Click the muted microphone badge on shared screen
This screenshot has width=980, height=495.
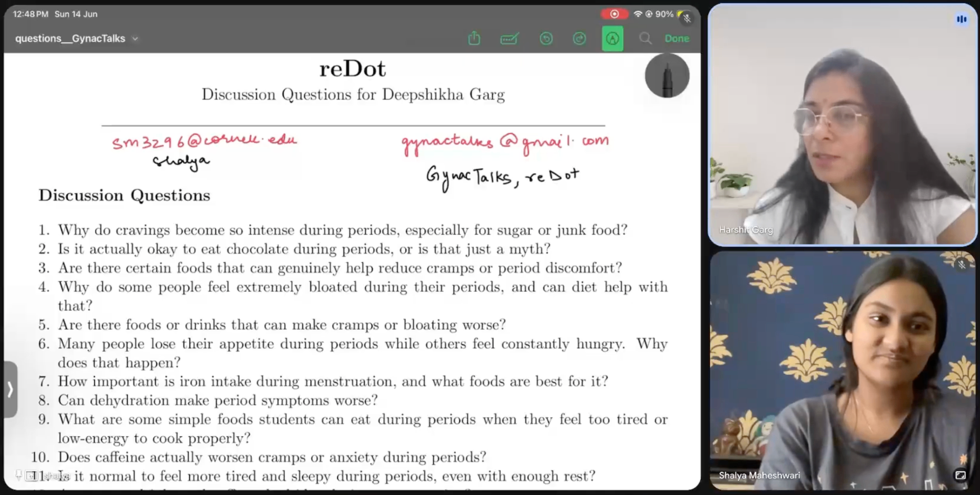(x=687, y=18)
